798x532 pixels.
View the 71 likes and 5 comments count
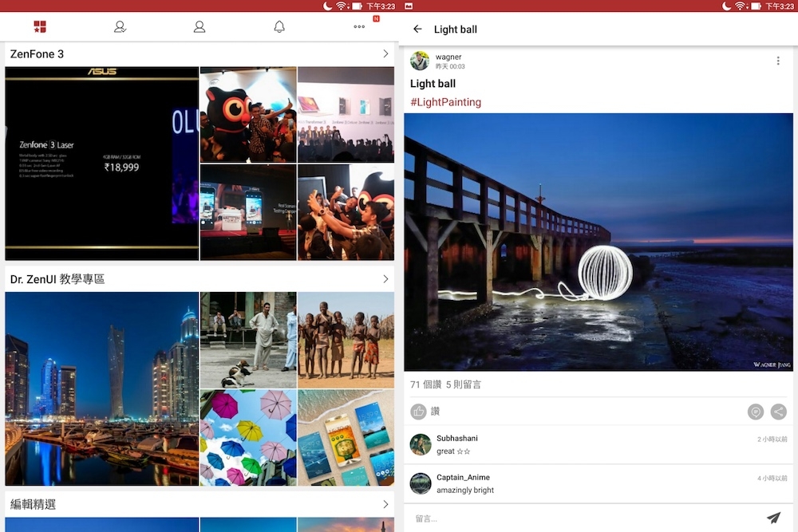(445, 384)
